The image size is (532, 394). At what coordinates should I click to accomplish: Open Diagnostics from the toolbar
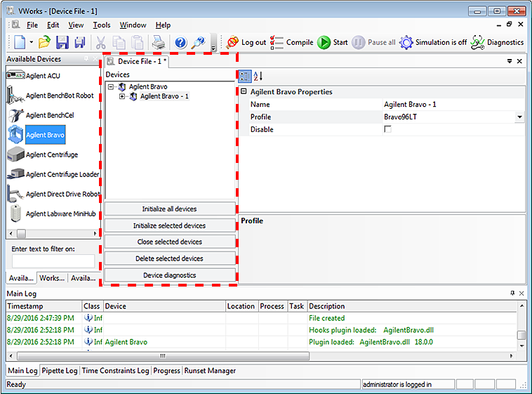coord(498,42)
